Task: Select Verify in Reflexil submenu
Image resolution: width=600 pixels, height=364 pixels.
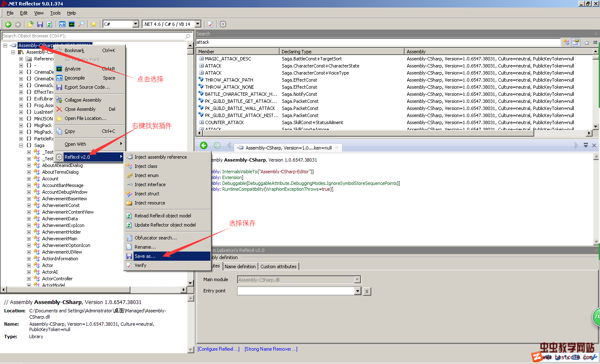Action: pyautogui.click(x=167, y=265)
